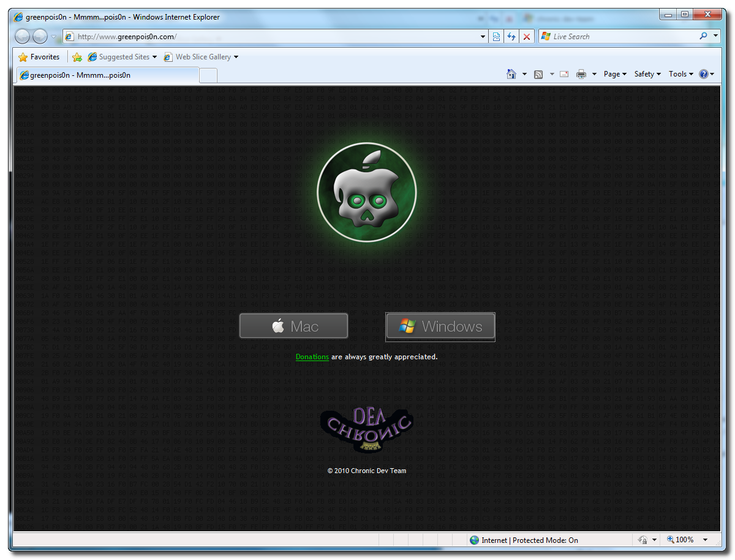The height and width of the screenshot is (560, 735).
Task: Expand the Home button dropdown arrow
Action: [524, 75]
